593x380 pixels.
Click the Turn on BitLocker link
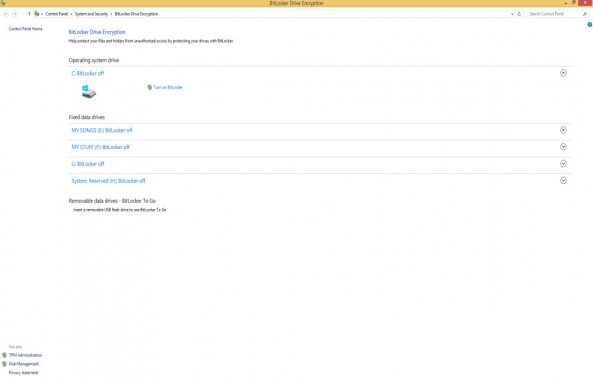168,87
